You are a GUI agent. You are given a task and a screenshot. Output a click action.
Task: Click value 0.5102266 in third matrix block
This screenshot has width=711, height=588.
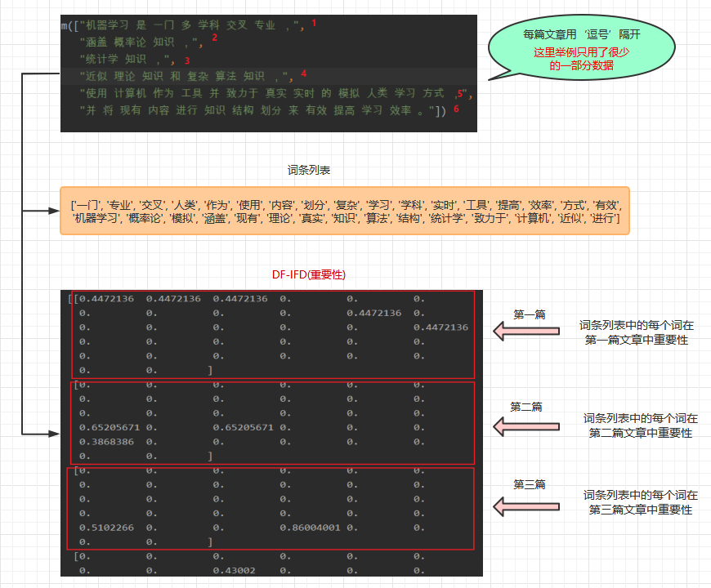106,528
